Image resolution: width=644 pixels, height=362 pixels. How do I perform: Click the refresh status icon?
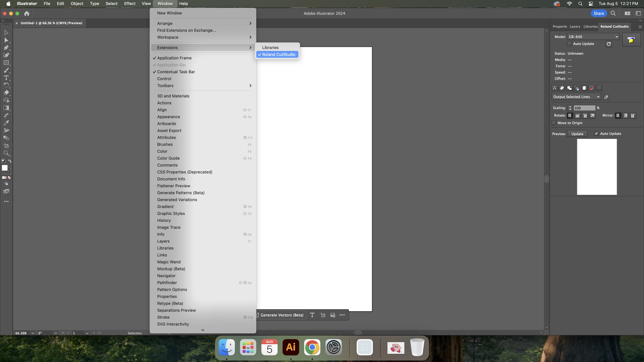608,44
